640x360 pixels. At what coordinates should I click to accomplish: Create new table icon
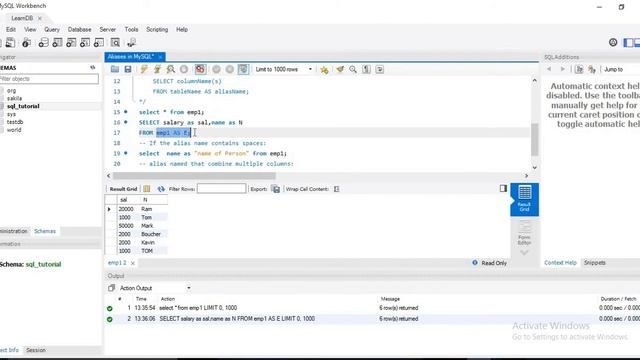pos(57,42)
